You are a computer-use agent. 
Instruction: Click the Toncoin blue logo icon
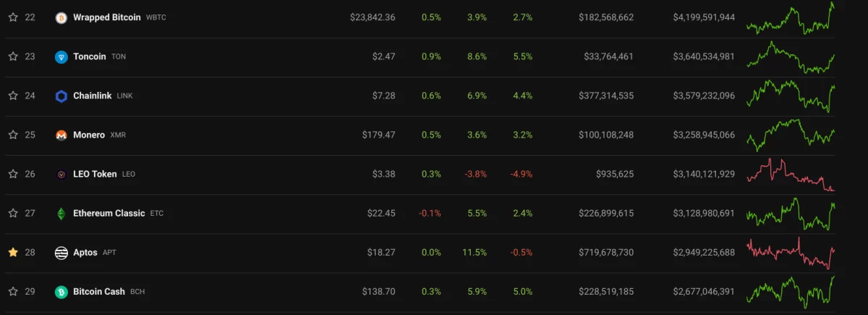pyautogui.click(x=61, y=56)
